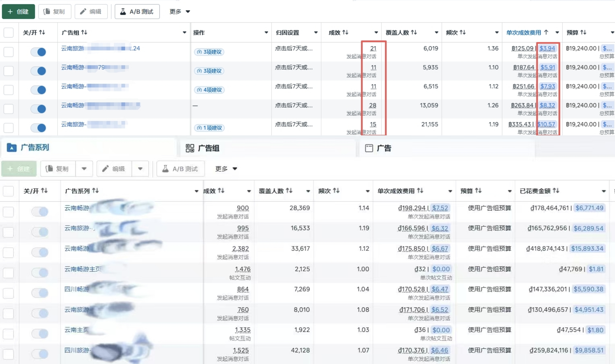The width and height of the screenshot is (615, 364).
Task: Sort by 成效 arrows in ad group table
Action: (345, 32)
